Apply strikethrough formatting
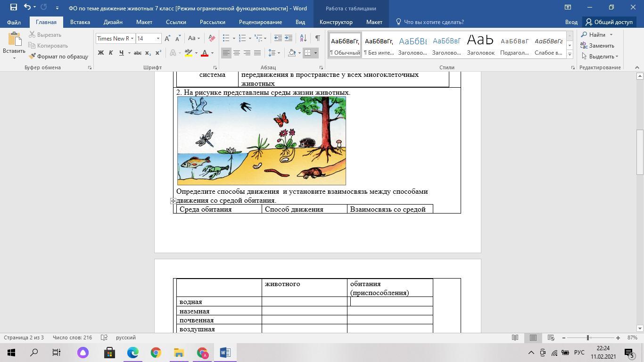The image size is (644, 362). point(138,53)
